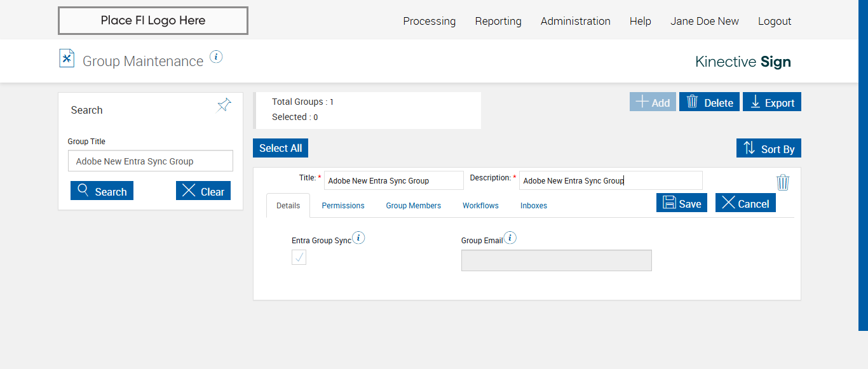Open the Group Email info tooltip
This screenshot has height=369, width=868.
(510, 238)
